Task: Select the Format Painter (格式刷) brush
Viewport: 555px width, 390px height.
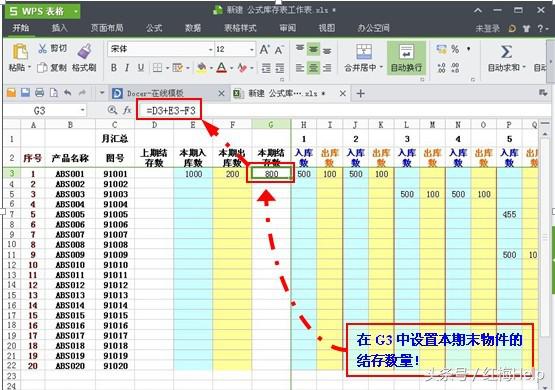Action: (84, 51)
